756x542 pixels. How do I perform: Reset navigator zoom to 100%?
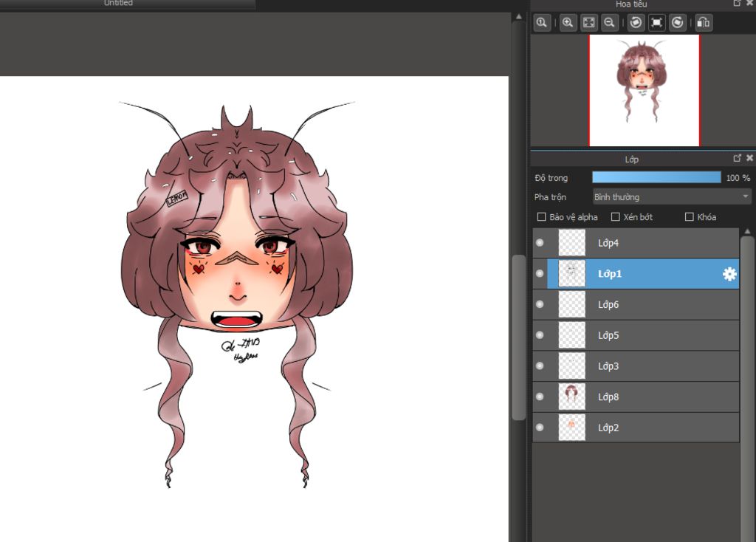[x=542, y=23]
